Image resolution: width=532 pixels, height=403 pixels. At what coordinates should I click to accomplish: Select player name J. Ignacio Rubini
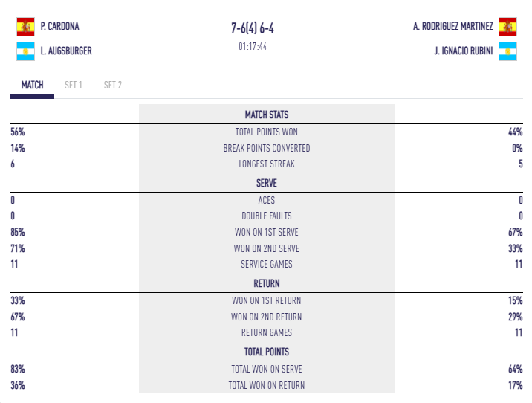[463, 51]
